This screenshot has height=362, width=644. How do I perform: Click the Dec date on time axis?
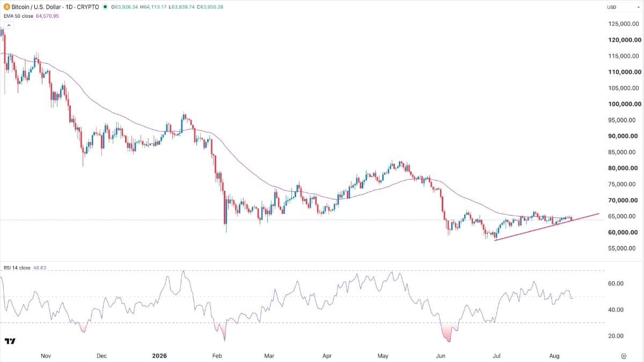coord(102,356)
